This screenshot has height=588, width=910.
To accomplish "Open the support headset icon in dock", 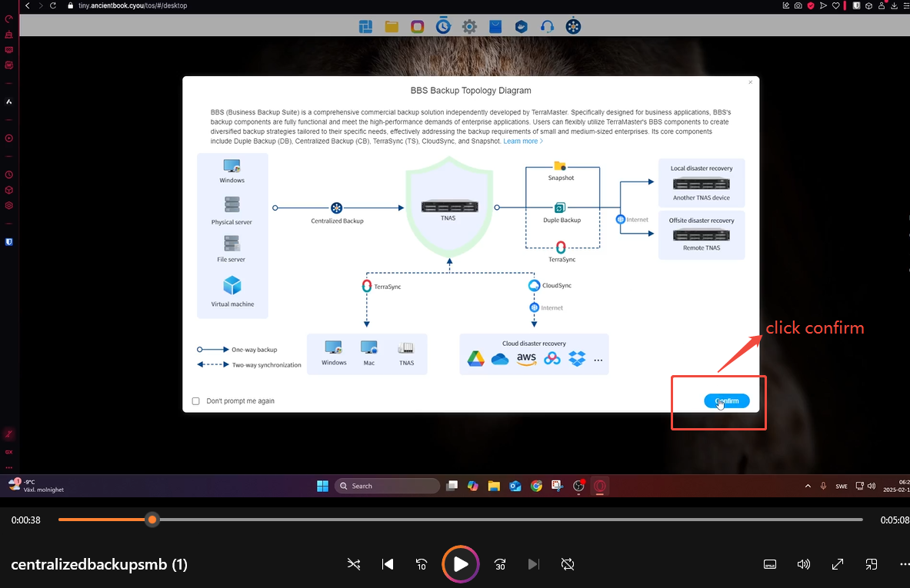I will pyautogui.click(x=547, y=27).
